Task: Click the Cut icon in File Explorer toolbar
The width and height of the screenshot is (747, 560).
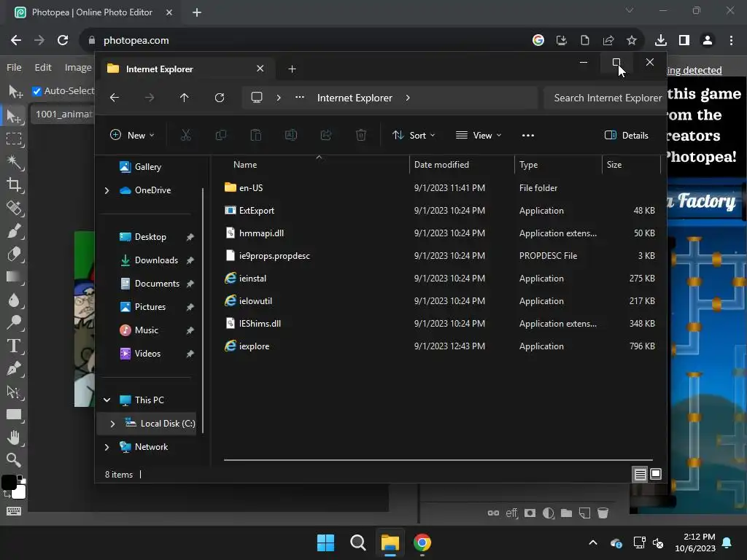Action: [186, 135]
